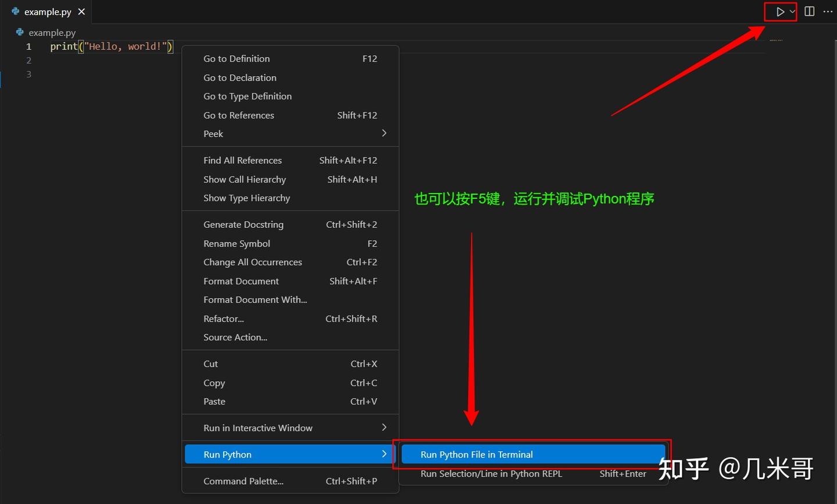The image size is (837, 504).
Task: Close the example.py editor tab
Action: tap(81, 12)
